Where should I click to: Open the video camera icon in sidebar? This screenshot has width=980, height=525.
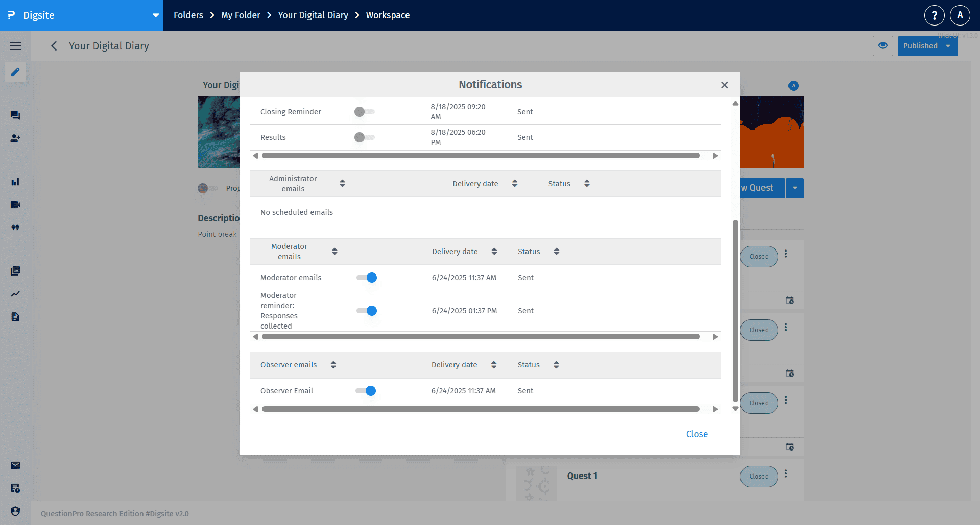pyautogui.click(x=15, y=205)
